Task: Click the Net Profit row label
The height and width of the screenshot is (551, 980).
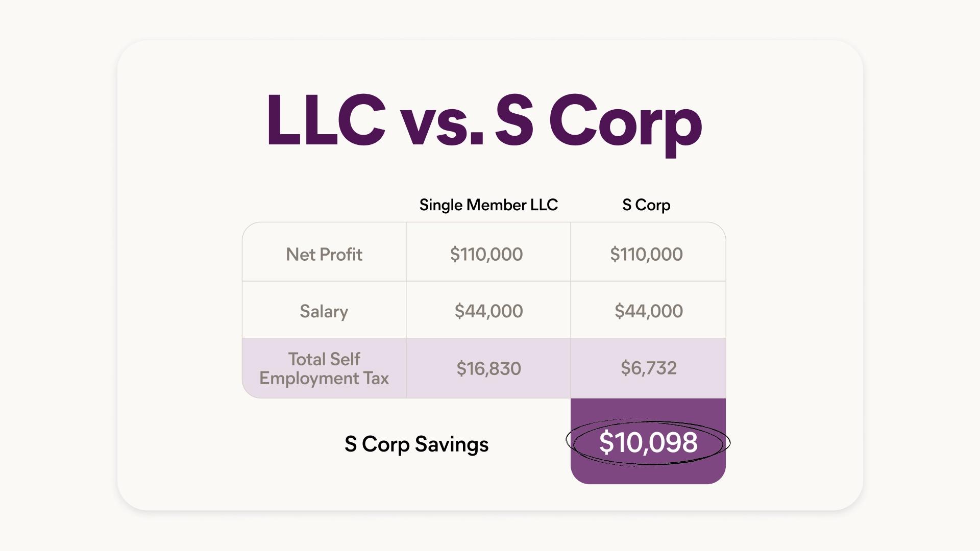Action: pos(324,254)
